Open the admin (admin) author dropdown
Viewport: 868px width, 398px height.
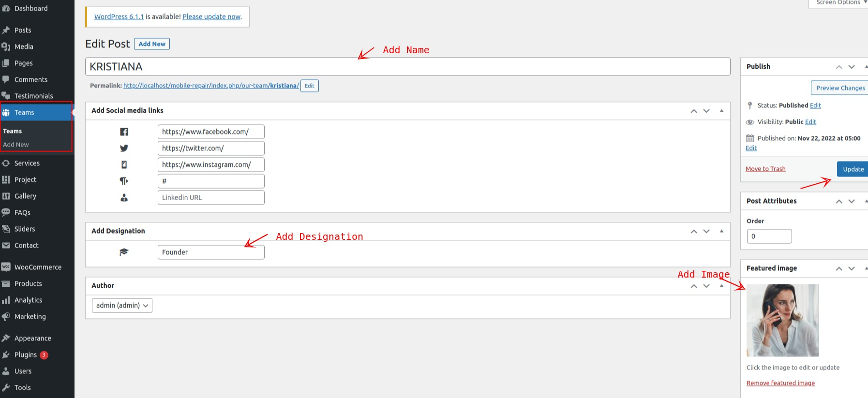point(122,306)
